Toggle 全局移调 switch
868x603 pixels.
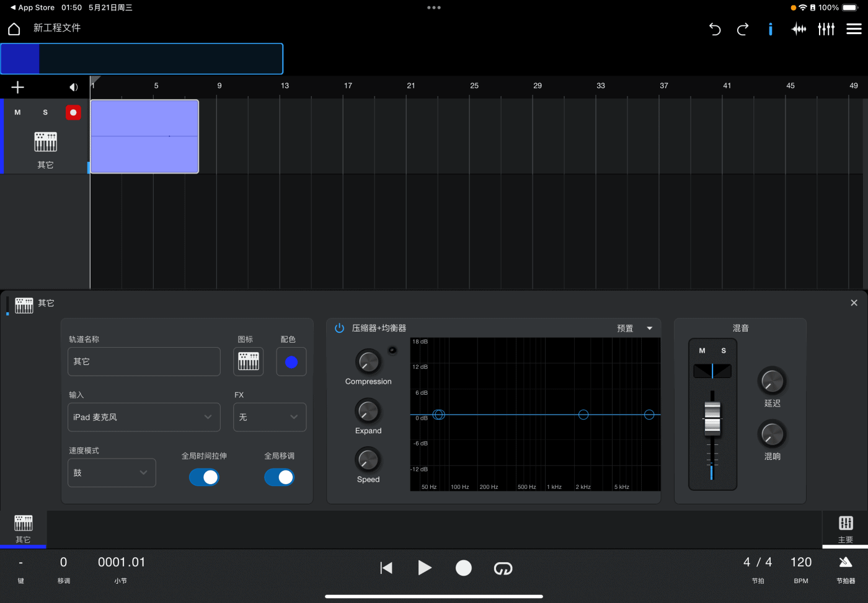(x=280, y=477)
